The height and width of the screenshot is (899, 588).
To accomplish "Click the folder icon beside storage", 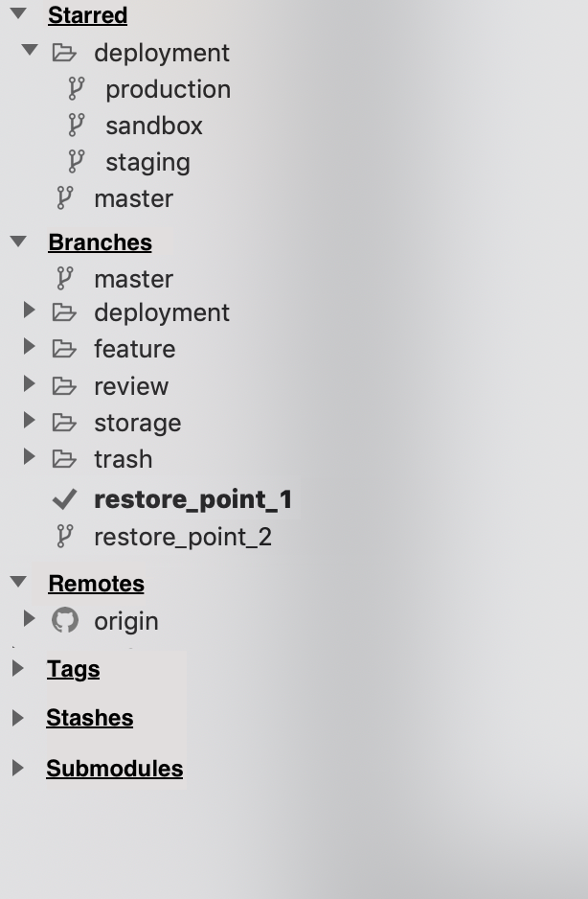I will click(64, 422).
